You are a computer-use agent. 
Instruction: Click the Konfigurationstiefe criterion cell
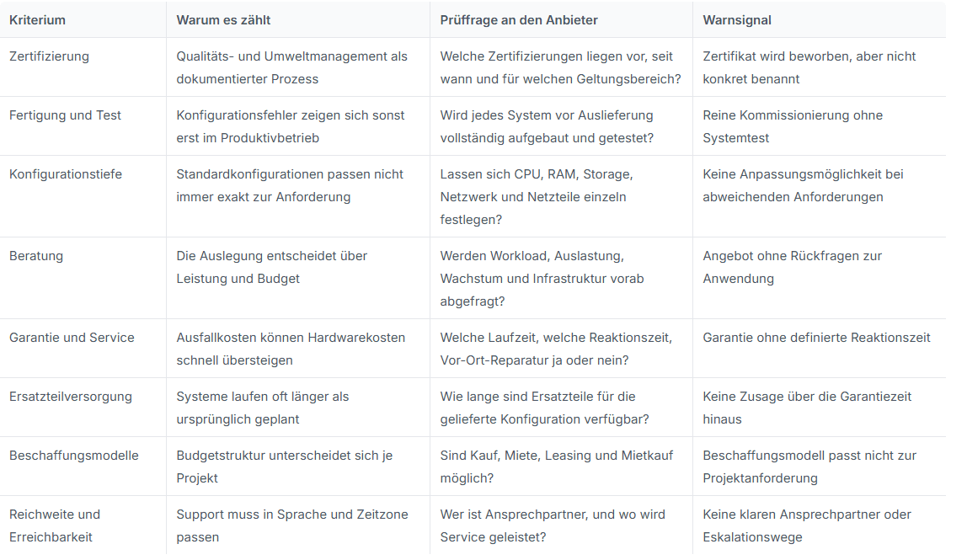tap(66, 174)
